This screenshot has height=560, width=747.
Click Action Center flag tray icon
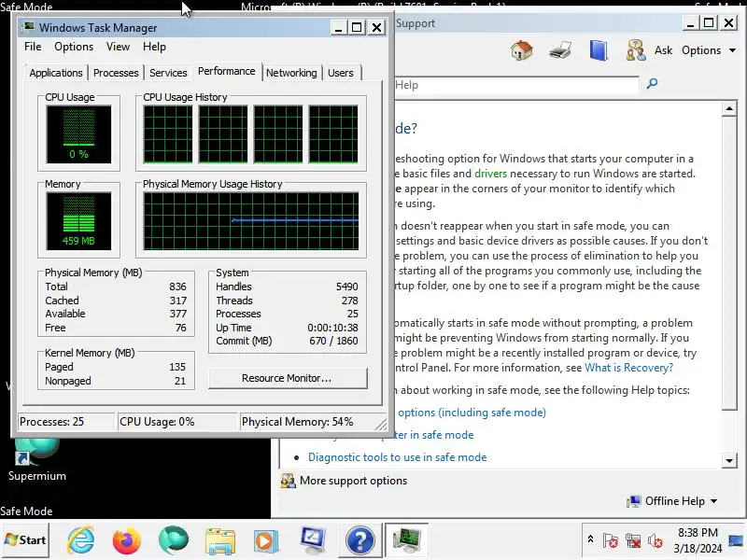click(611, 540)
